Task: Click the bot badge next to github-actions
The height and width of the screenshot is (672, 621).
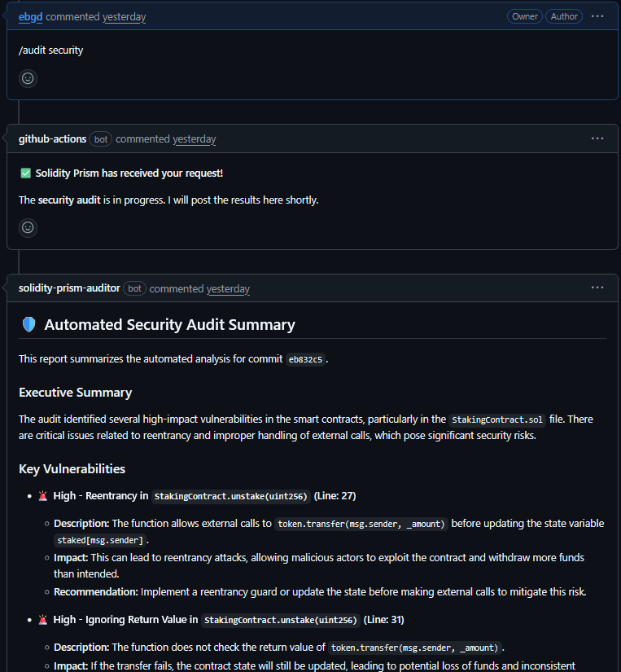Action: (x=100, y=138)
